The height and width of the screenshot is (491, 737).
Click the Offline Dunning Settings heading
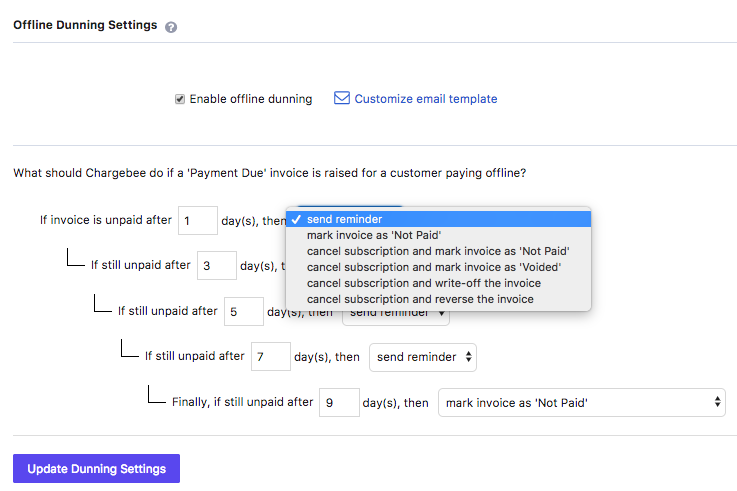point(85,26)
